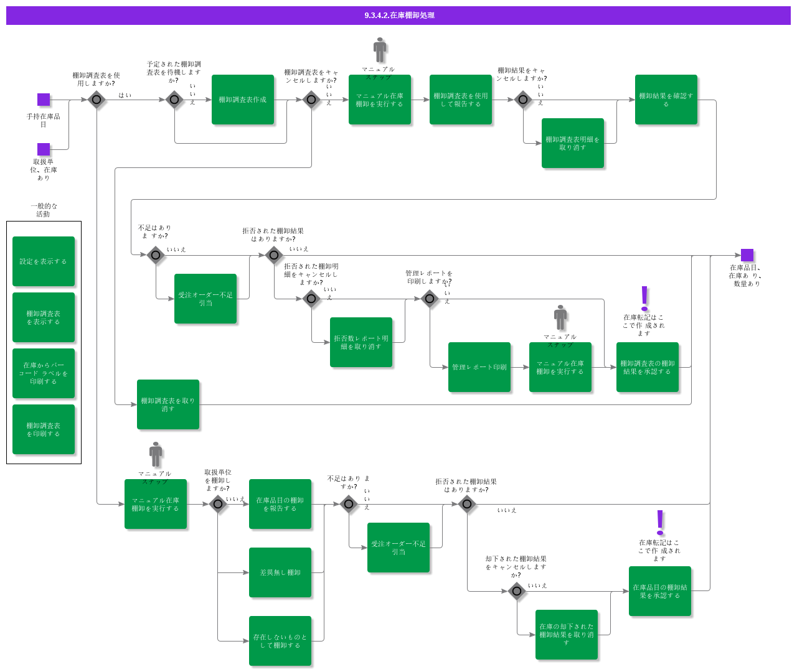Image resolution: width=797 pixels, height=672 pixels.
Task: Click exclamation mark above 棚卸調査表の棚卸結果を承認する
Action: (644, 299)
